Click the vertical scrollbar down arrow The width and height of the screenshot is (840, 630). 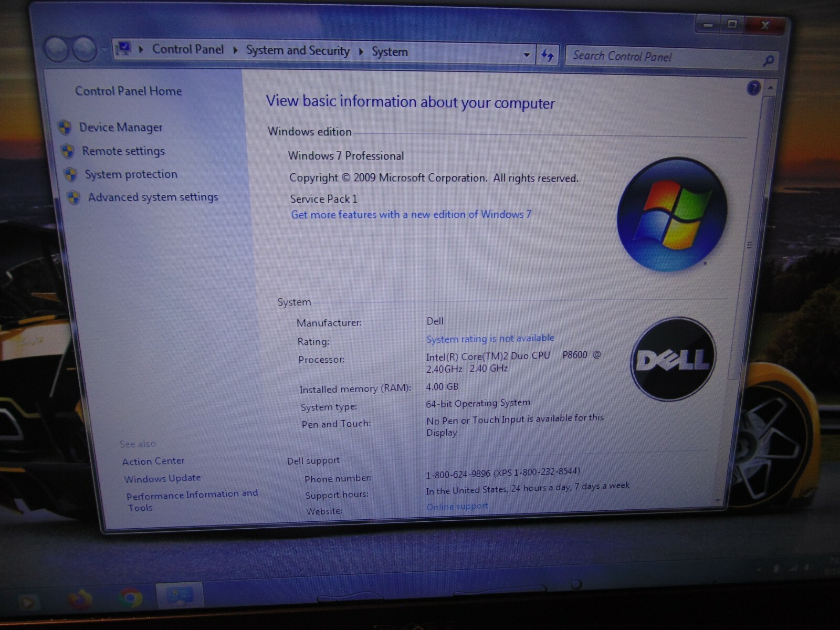click(x=719, y=500)
